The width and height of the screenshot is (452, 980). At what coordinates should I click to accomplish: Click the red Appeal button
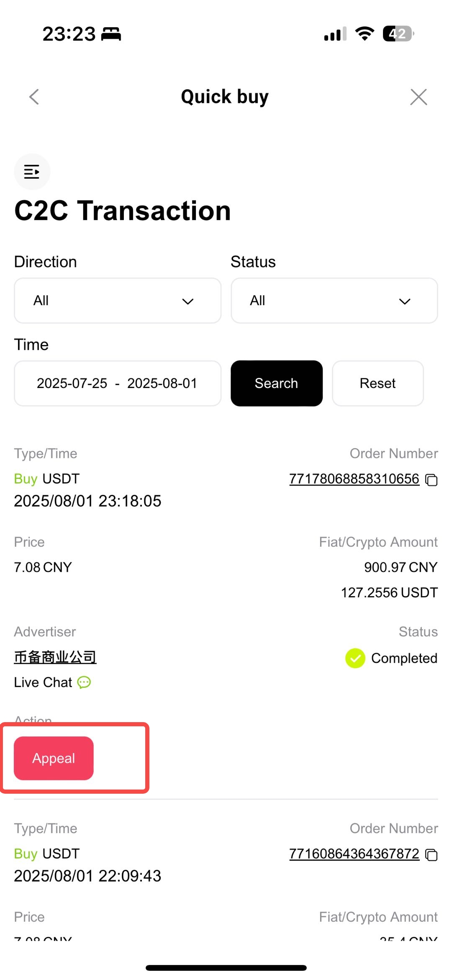54,758
